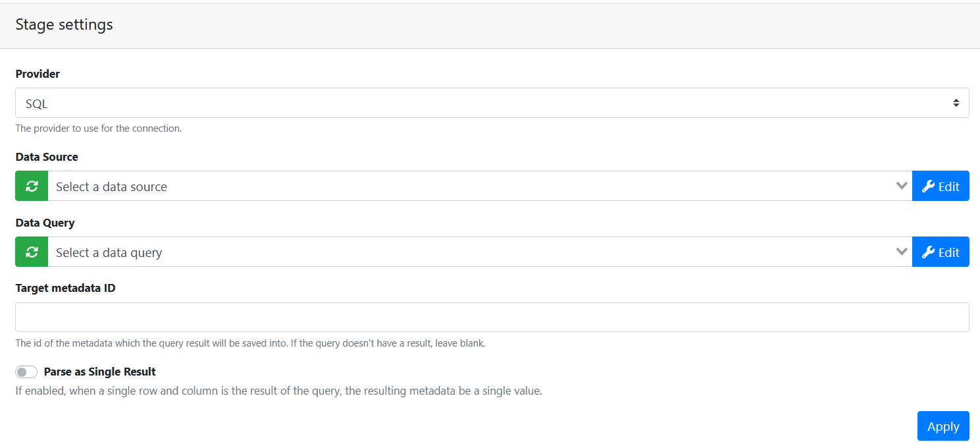The image size is (980, 448).
Task: Expand the Data Source chevron arrow
Action: point(902,186)
